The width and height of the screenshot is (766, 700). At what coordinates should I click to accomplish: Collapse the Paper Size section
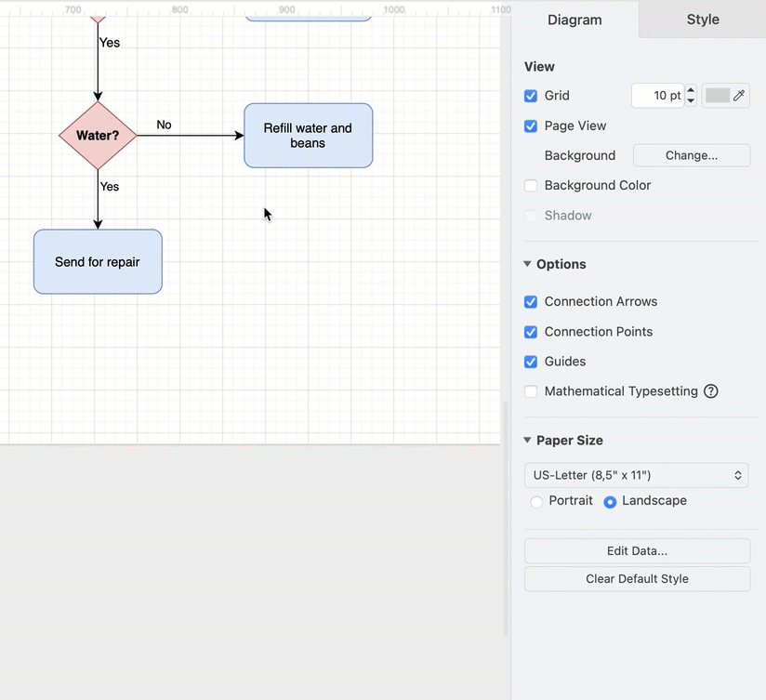[x=527, y=440]
